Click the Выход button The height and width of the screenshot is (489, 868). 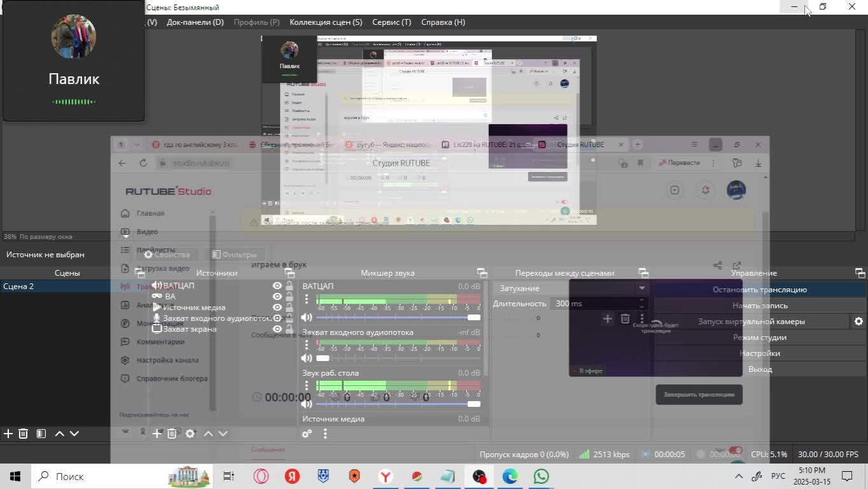pos(760,369)
